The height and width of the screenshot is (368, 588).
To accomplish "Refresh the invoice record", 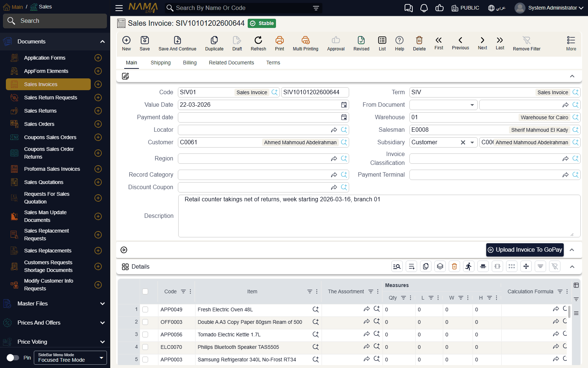I will pos(258,43).
